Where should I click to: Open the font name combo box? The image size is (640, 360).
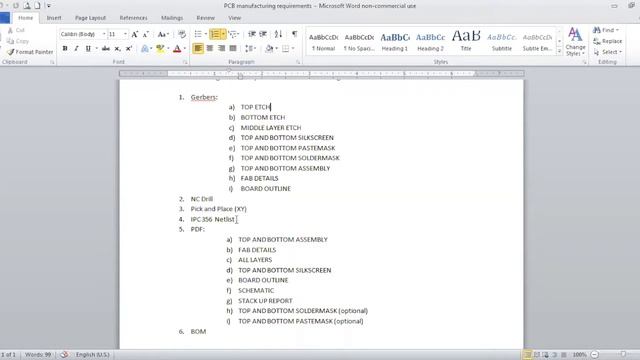[x=83, y=34]
